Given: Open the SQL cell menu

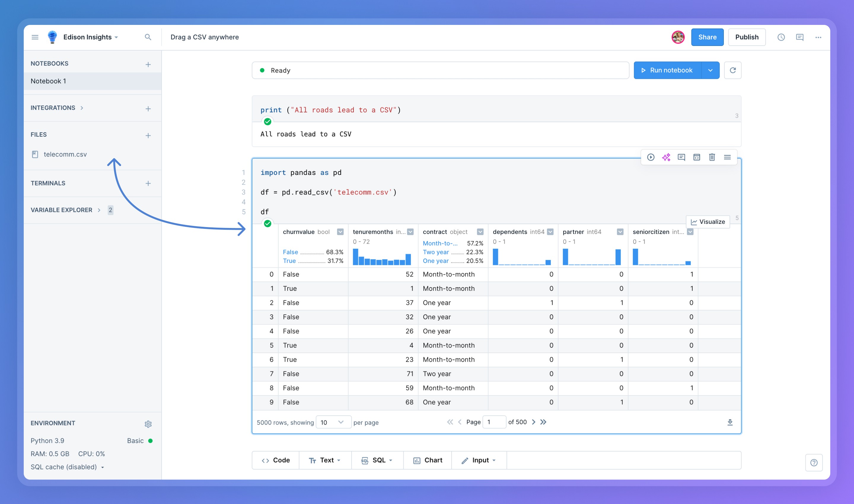Looking at the screenshot, I should [377, 460].
